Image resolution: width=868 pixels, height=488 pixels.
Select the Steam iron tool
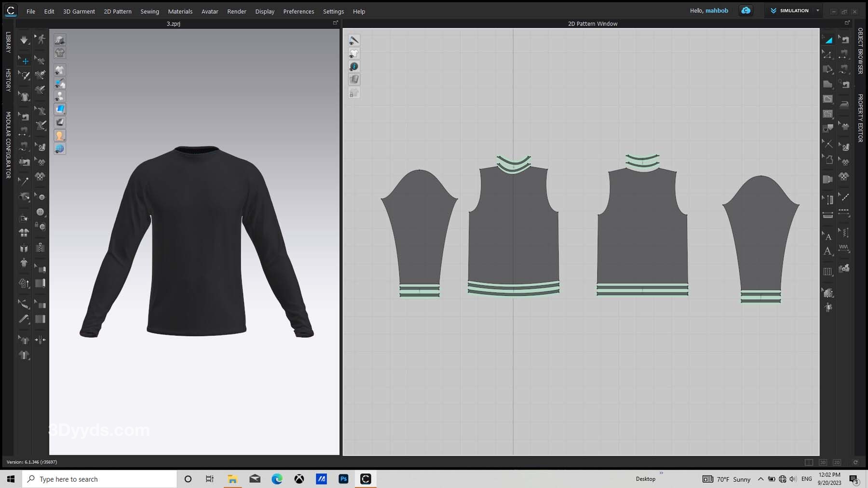coord(844,104)
